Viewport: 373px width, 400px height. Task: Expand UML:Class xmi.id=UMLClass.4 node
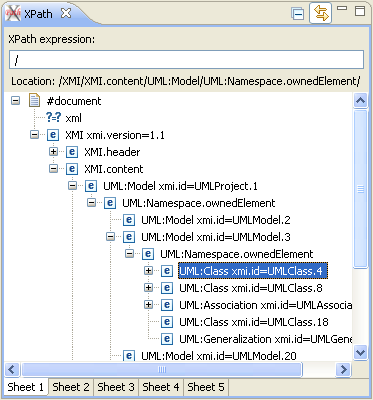coord(148,271)
